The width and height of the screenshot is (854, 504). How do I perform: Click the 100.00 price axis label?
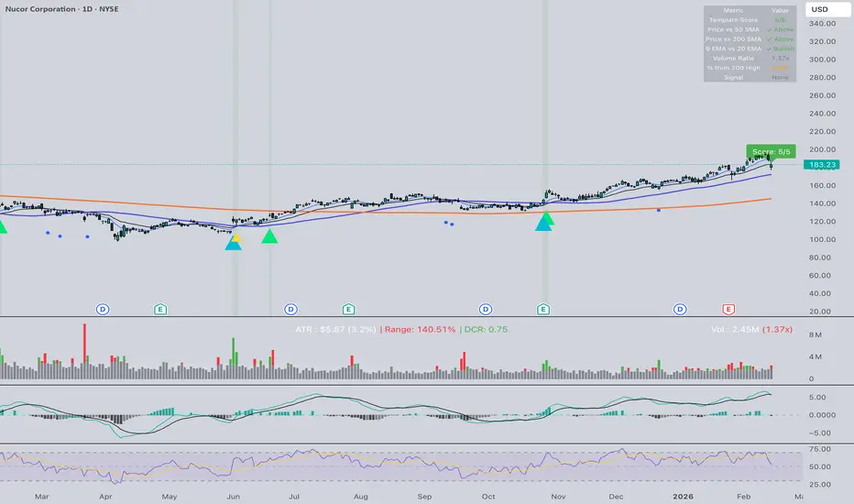pyautogui.click(x=822, y=239)
